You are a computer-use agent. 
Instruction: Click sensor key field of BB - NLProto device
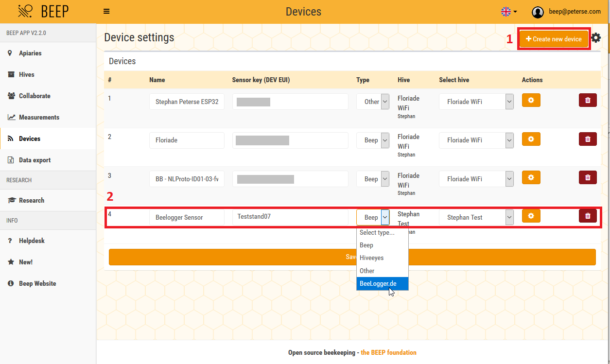(x=290, y=179)
